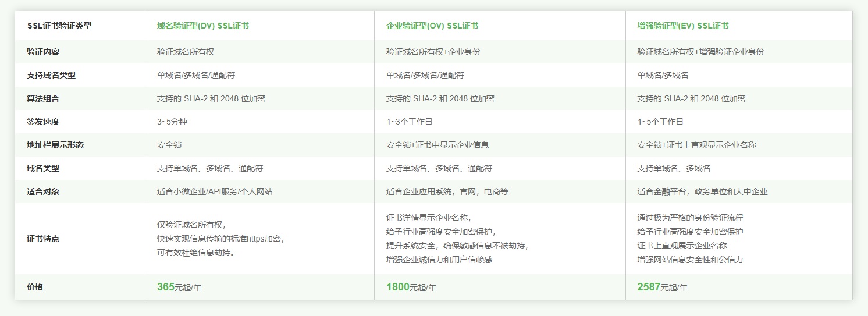Click the 适合金融平台，政务单位和大中企业 cell
The height and width of the screenshot is (316, 868).
pos(702,191)
